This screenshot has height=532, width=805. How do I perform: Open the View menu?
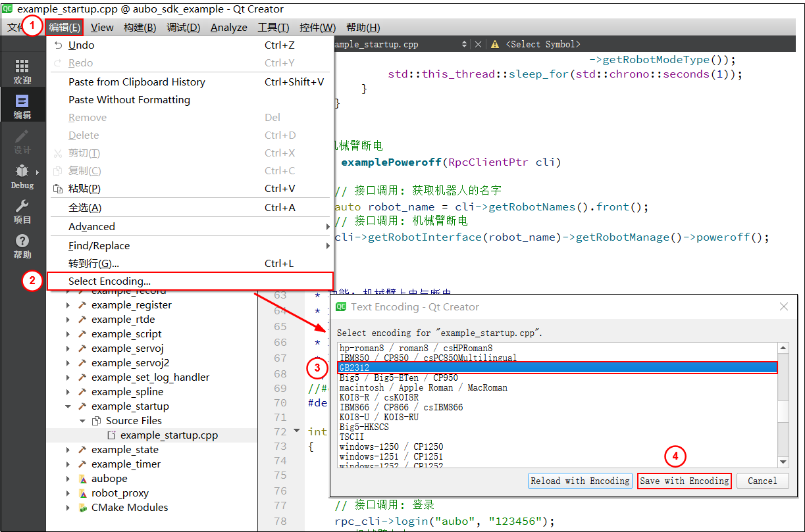tap(102, 27)
